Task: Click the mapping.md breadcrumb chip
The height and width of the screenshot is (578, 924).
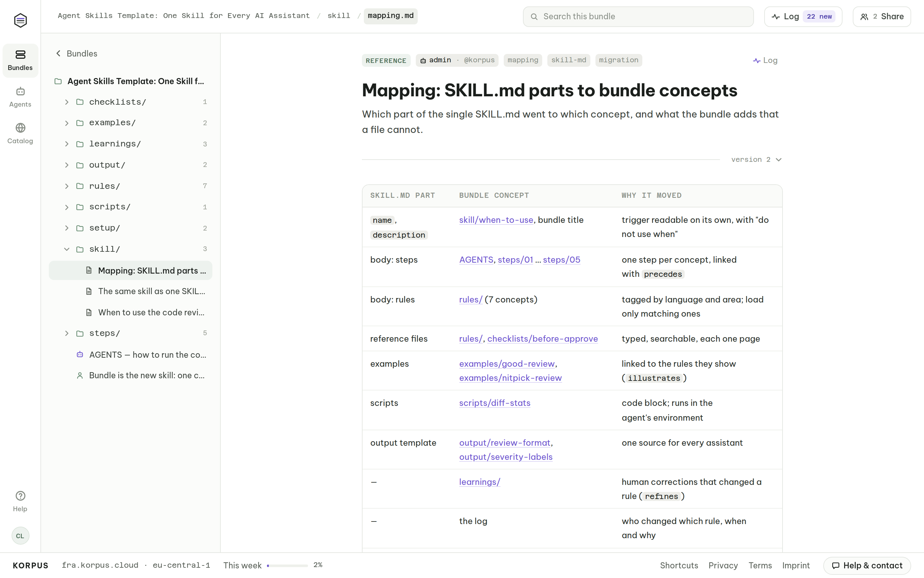Action: point(390,16)
